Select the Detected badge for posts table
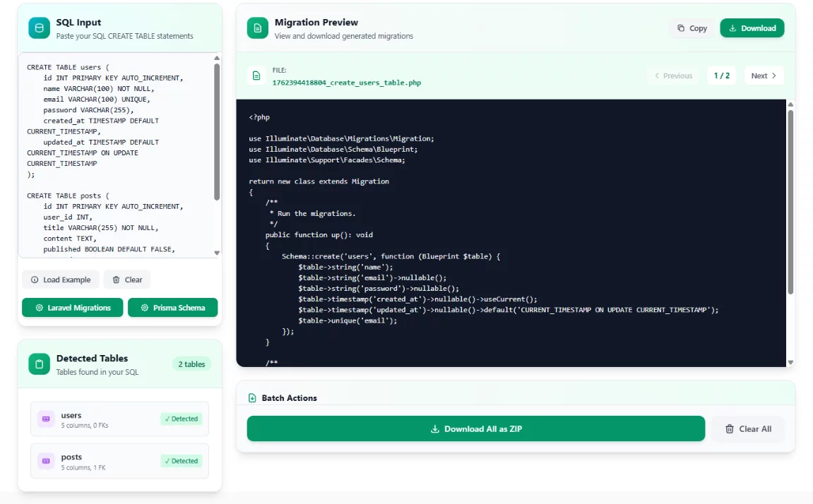 [x=182, y=460]
